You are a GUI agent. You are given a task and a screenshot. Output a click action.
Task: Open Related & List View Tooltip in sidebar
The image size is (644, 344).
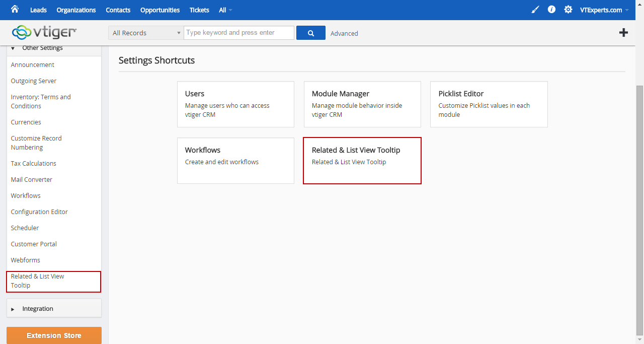point(54,282)
